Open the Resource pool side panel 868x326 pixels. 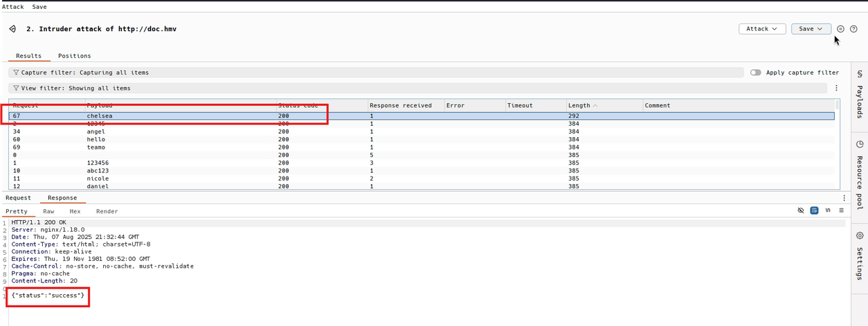pos(860,175)
